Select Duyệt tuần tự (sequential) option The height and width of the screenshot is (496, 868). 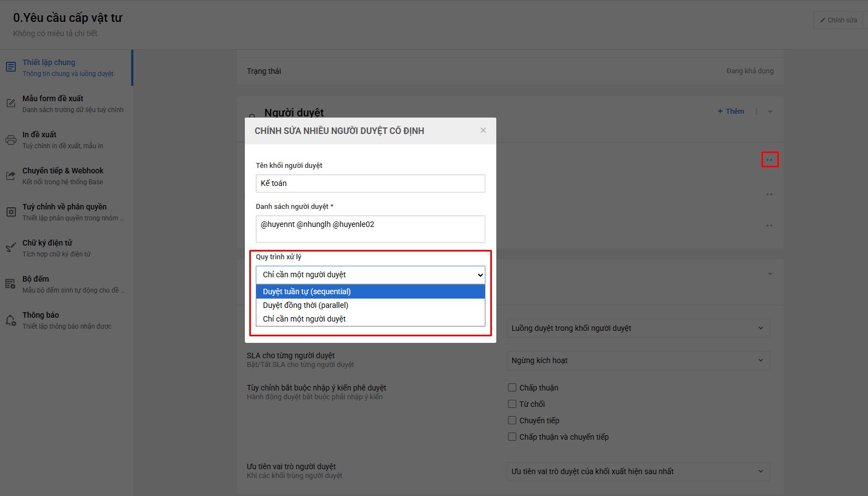(371, 291)
